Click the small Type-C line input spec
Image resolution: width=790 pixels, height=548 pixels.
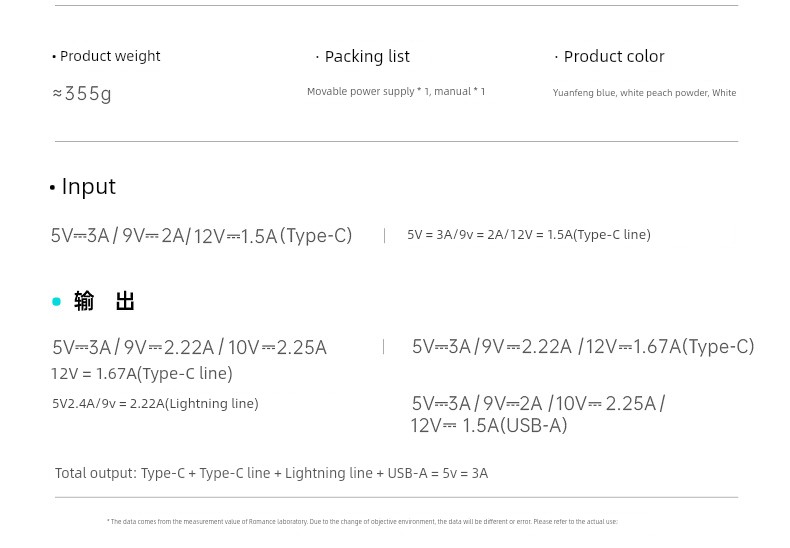click(529, 235)
